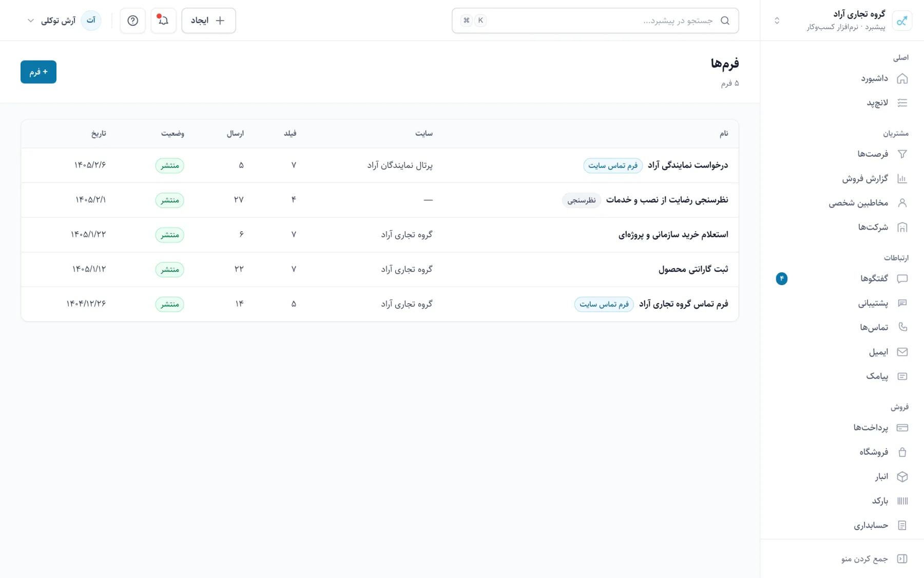Focus the جستجو در پیشبرد search field
Viewport: 924px width, 578px height.
tap(595, 21)
